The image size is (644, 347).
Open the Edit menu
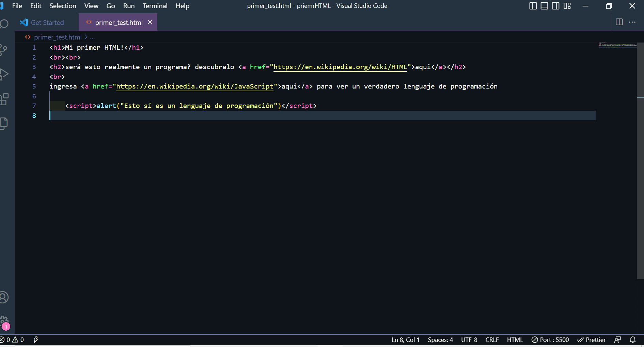(36, 6)
